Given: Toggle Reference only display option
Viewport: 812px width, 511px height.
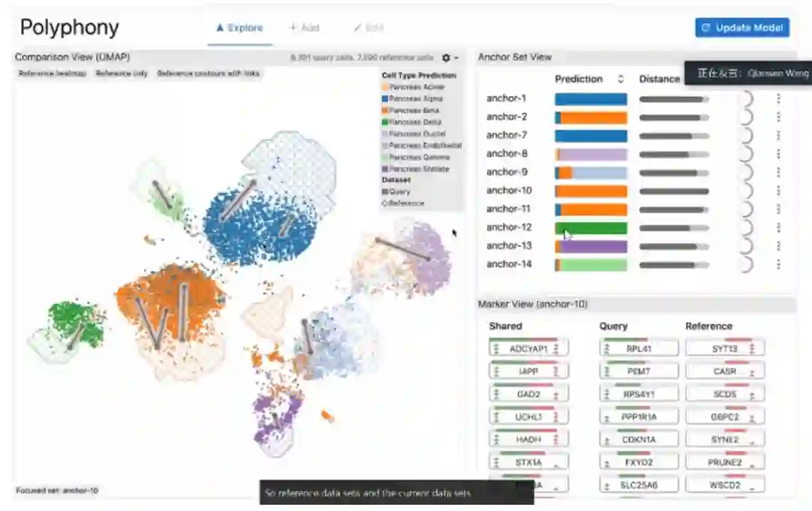Looking at the screenshot, I should point(122,74).
